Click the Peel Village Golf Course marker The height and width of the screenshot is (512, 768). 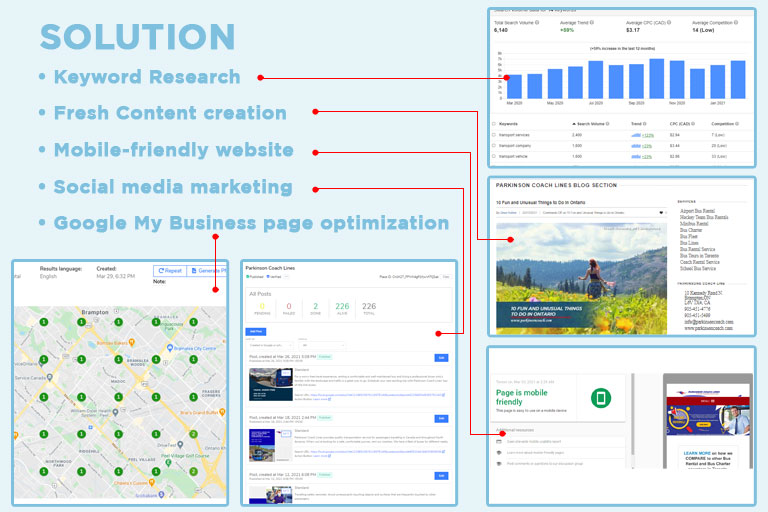coord(168,462)
